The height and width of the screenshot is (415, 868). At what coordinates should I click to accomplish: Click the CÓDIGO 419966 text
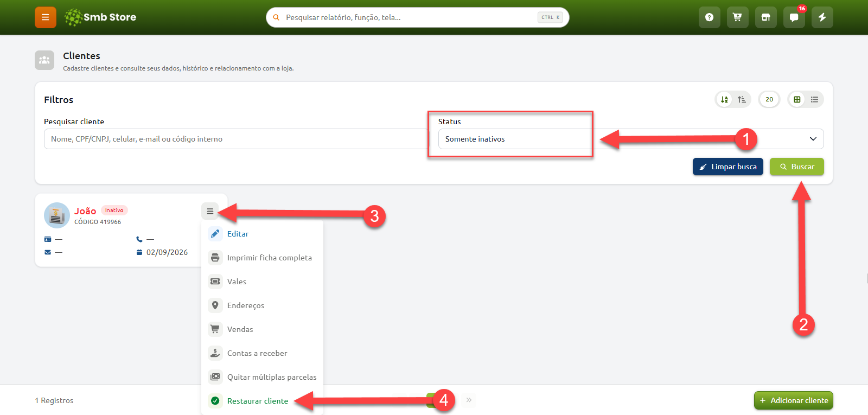[98, 222]
